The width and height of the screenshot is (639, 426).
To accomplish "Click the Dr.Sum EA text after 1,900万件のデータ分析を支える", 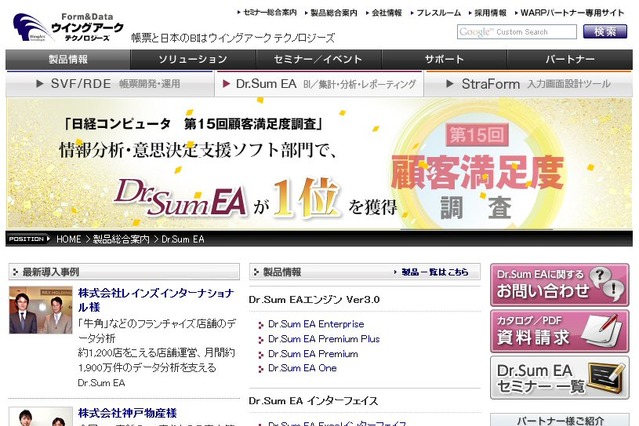I will [101, 383].
